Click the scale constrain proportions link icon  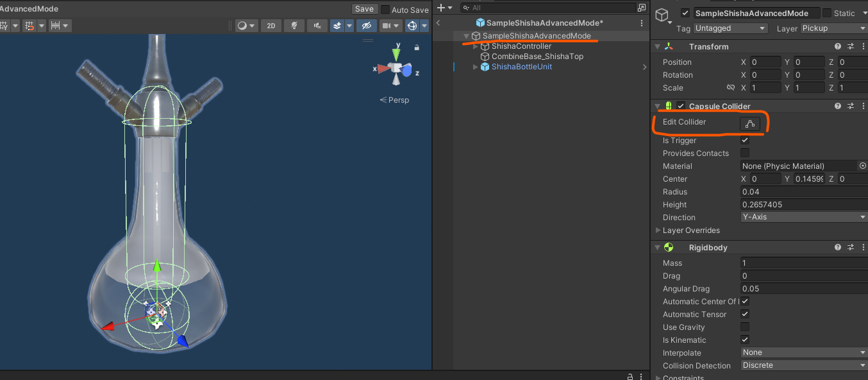[730, 88]
